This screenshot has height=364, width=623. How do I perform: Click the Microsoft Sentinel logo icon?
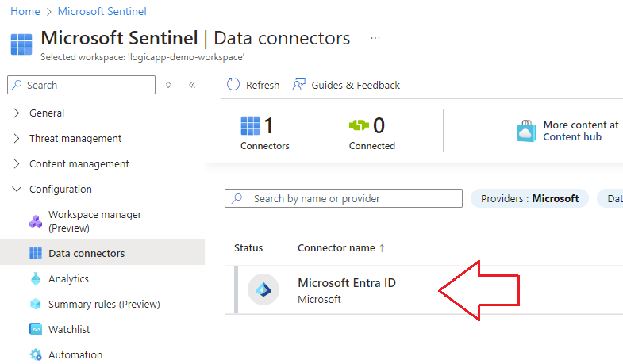point(21,44)
